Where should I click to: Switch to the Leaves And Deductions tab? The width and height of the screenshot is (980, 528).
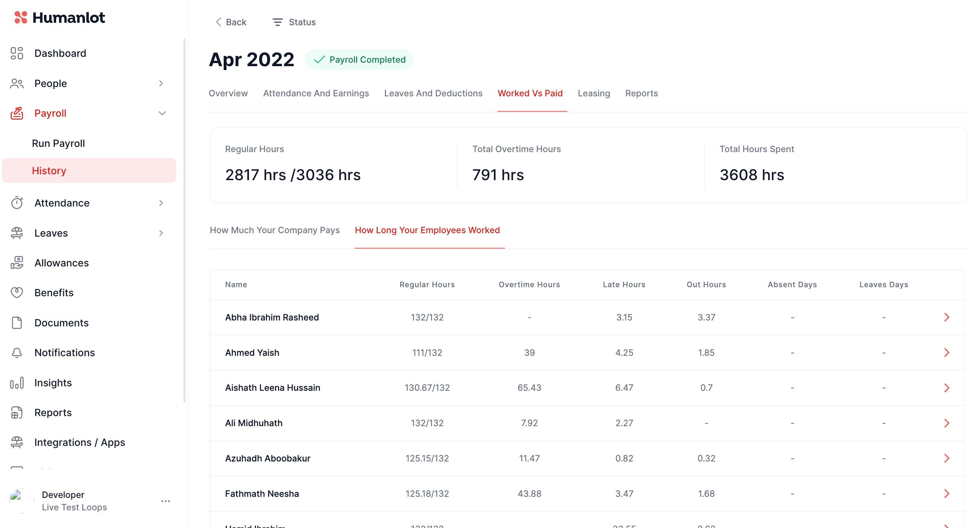point(433,94)
